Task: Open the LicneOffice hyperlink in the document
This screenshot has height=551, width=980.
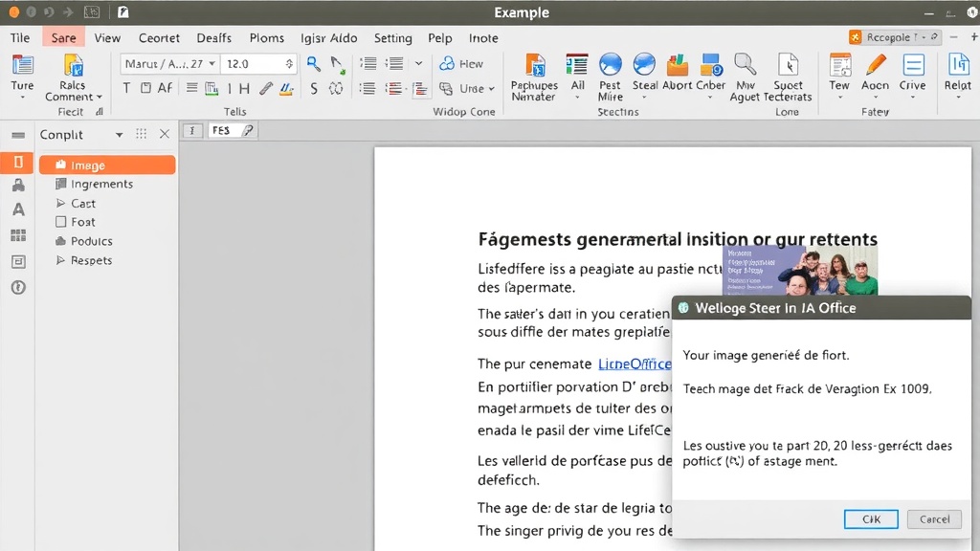Action: pyautogui.click(x=635, y=364)
